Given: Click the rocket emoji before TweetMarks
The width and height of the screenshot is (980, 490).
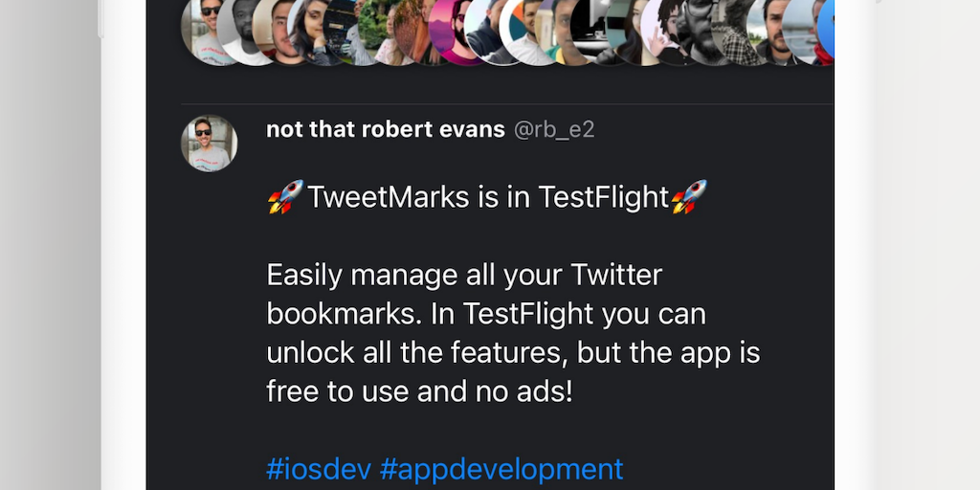Looking at the screenshot, I should pyautogui.click(x=285, y=197).
